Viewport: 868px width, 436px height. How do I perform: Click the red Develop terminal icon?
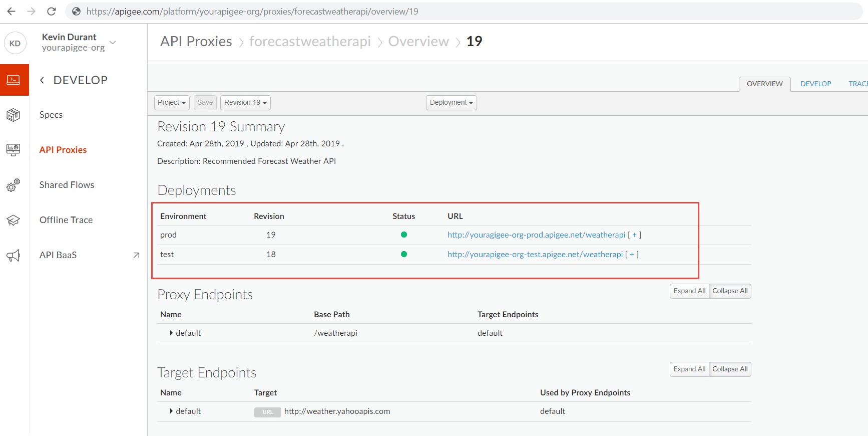click(x=14, y=80)
